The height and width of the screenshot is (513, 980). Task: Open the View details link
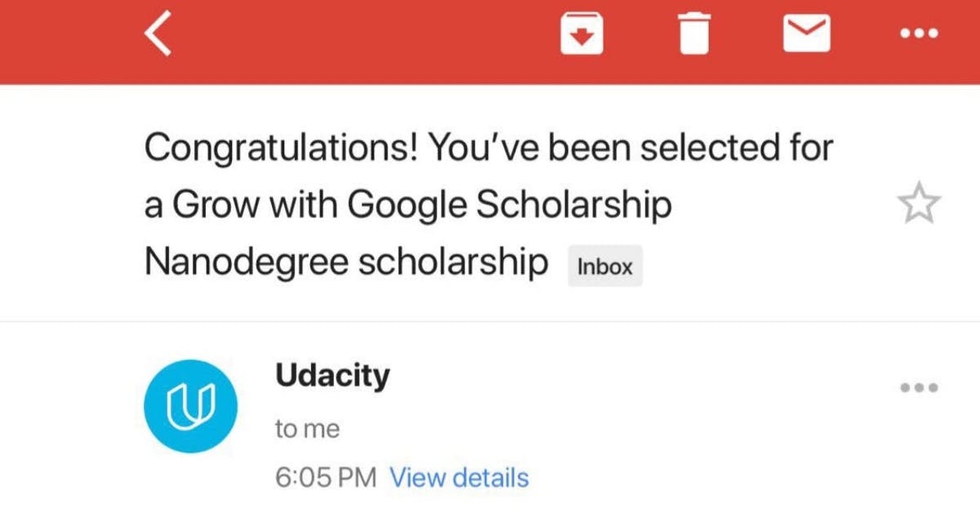460,477
